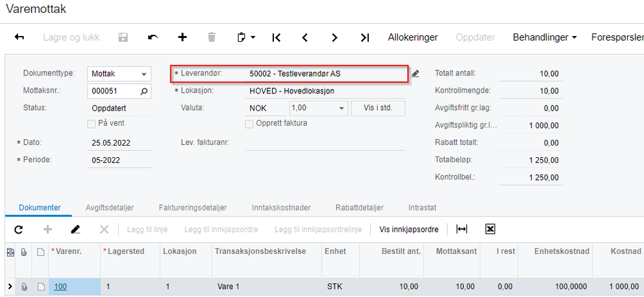The image size is (644, 297).
Task: Click the fit columns width icon
Action: pyautogui.click(x=462, y=229)
